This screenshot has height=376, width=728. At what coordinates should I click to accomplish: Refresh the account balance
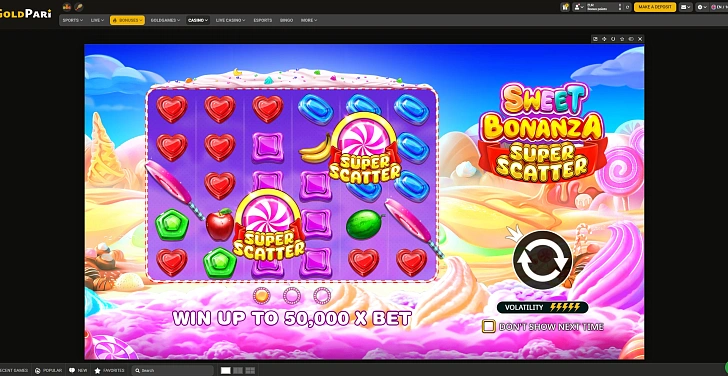click(627, 7)
